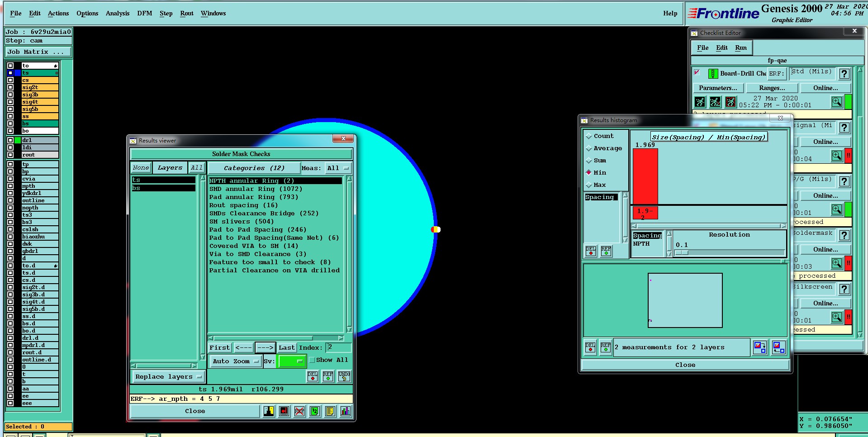Screen dimensions: 868x437
Task: Click green drill icon of Board-Drill Check
Action: click(x=713, y=74)
